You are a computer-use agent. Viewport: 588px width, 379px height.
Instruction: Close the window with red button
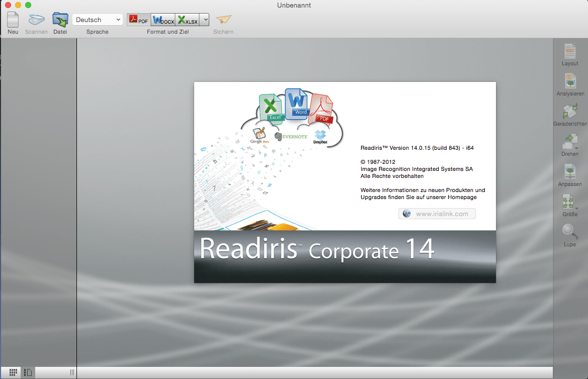8,5
